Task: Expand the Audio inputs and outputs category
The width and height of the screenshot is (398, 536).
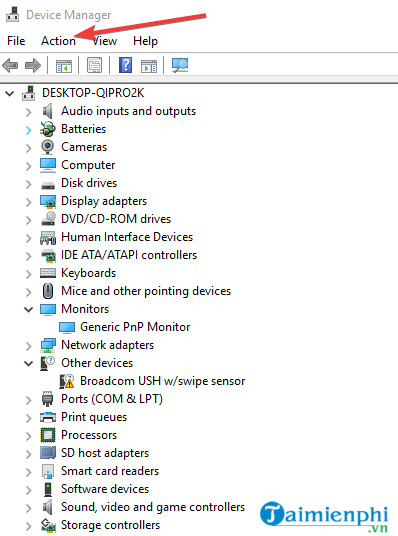Action: tap(29, 112)
